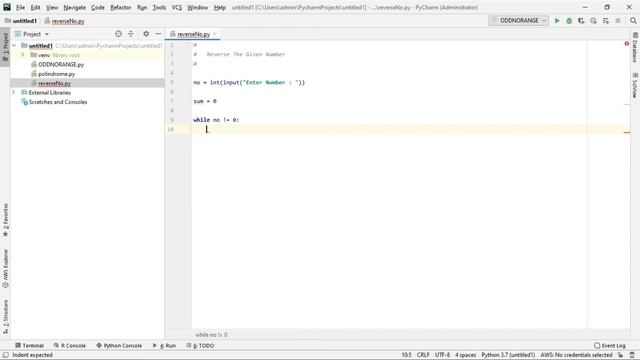The width and height of the screenshot is (640, 360).
Task: Open the AWS Explorer side tab
Action: pos(5,268)
